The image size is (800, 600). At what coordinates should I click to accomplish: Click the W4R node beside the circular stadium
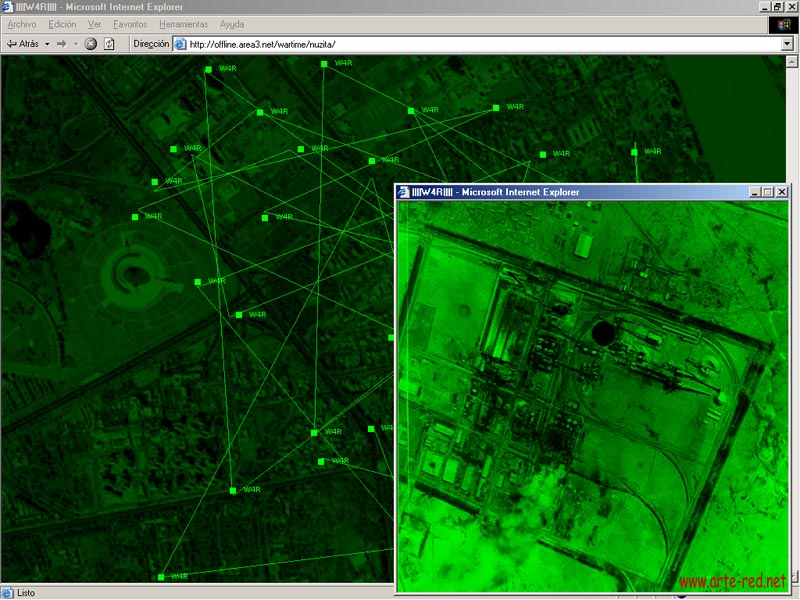pyautogui.click(x=198, y=282)
